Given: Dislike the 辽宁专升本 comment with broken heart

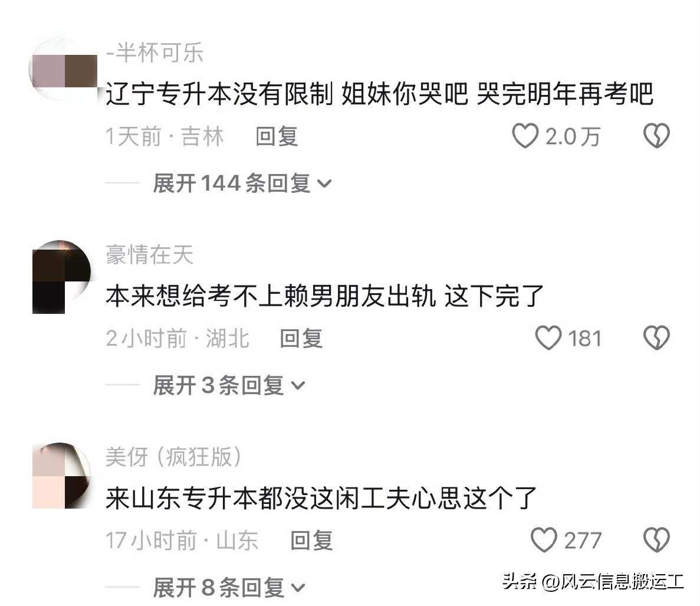Looking at the screenshot, I should click(656, 136).
